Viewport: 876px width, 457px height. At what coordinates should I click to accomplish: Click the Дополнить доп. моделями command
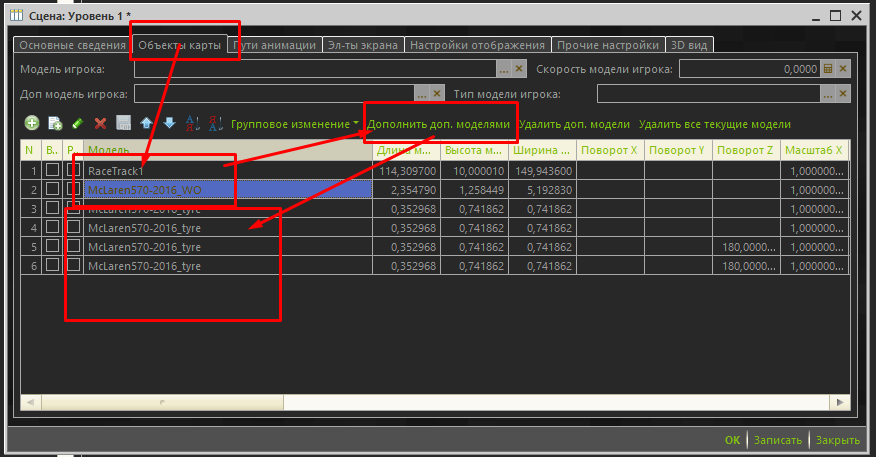pyautogui.click(x=439, y=124)
